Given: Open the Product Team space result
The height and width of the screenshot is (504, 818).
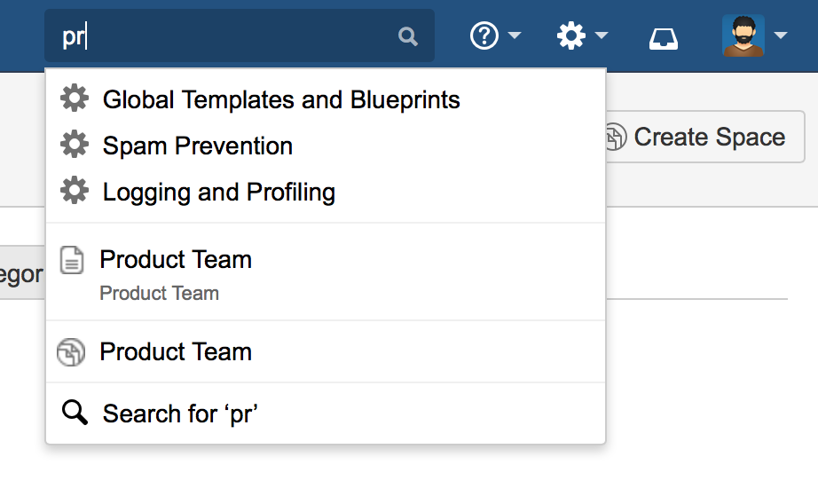Looking at the screenshot, I should point(326,351).
